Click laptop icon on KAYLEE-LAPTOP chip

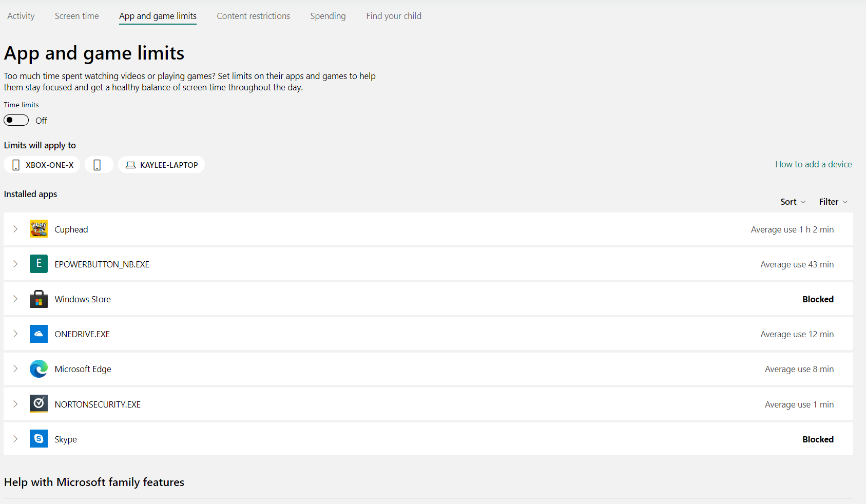point(130,165)
